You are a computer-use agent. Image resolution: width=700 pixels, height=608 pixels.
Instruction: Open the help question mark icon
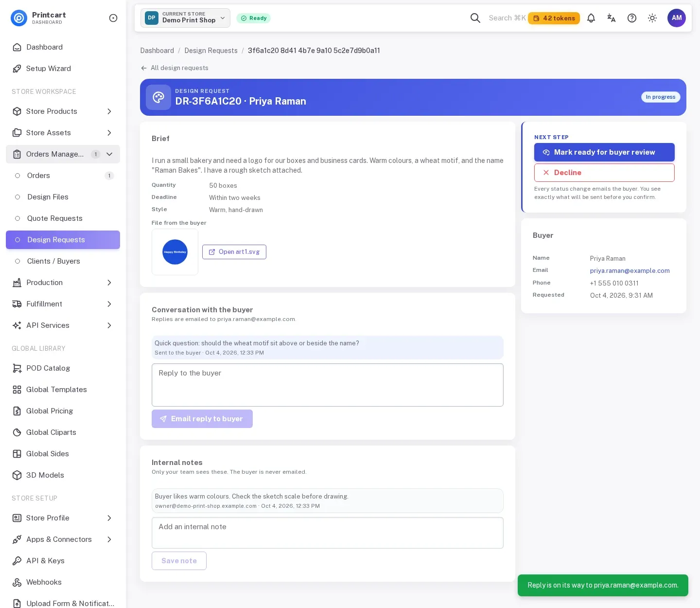point(632,18)
